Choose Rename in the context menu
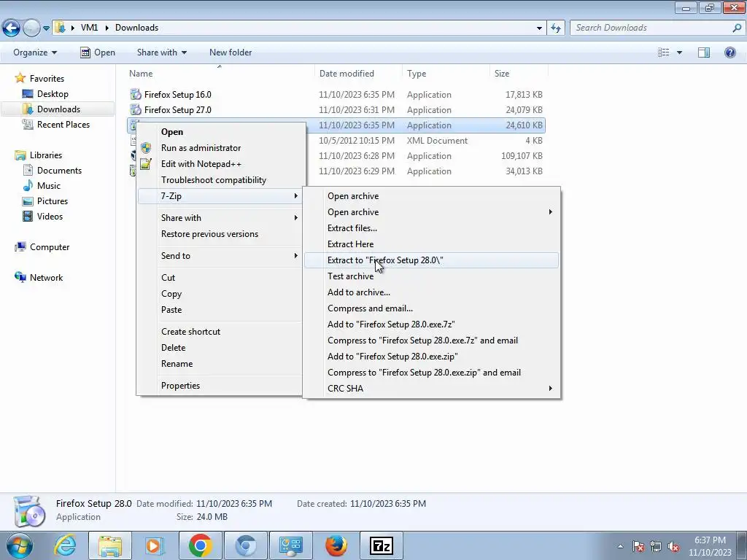Image resolution: width=747 pixels, height=560 pixels. click(220, 364)
